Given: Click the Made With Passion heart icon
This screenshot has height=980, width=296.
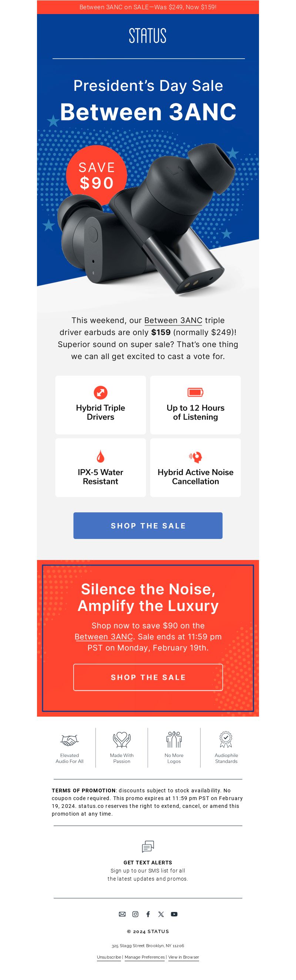Looking at the screenshot, I should [122, 740].
